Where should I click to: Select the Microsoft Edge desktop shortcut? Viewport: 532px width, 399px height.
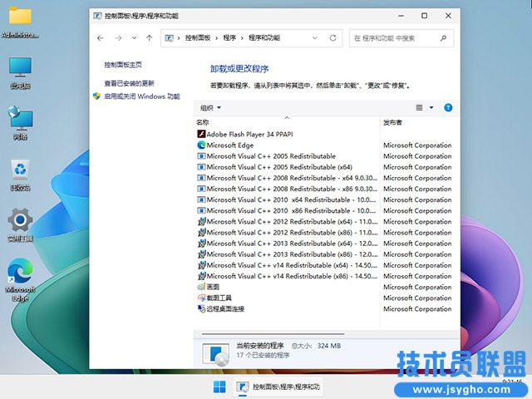coord(20,280)
